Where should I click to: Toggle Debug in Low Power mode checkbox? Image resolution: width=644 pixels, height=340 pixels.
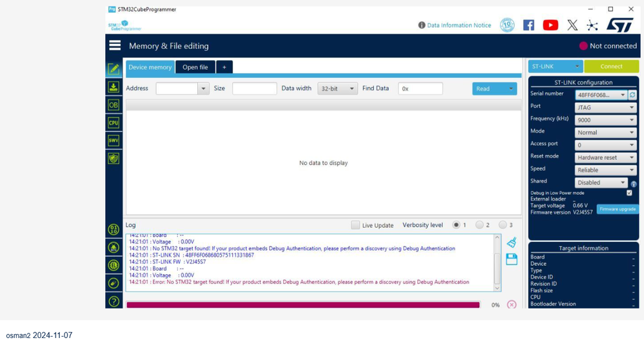coord(629,193)
